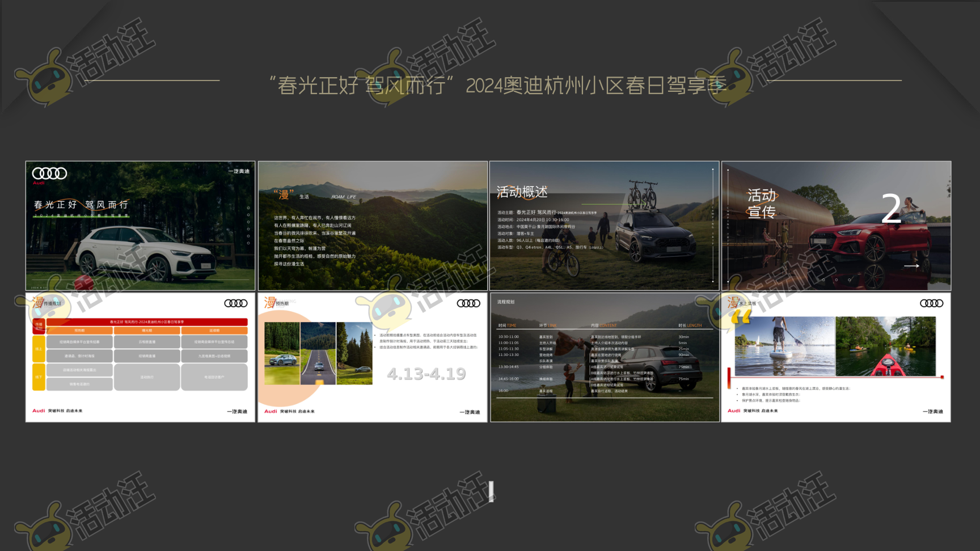Open the 活动宣传 red Audi slide thumbnail

(837, 226)
